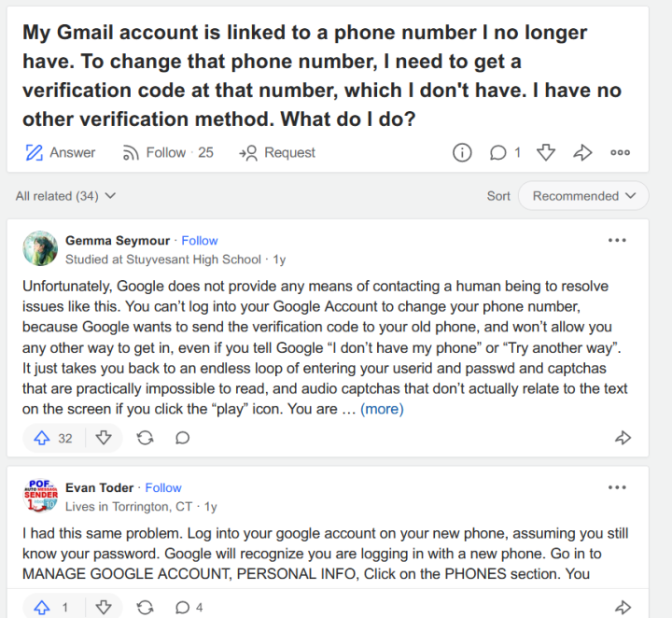This screenshot has height=618, width=672.
Task: Expand Gemma's answer with (more)
Action: pos(382,409)
